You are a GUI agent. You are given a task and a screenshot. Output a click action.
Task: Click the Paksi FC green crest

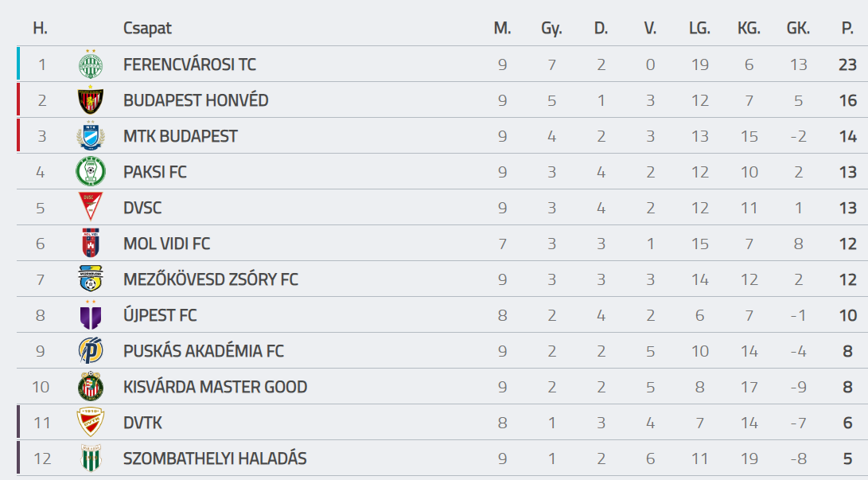90,172
